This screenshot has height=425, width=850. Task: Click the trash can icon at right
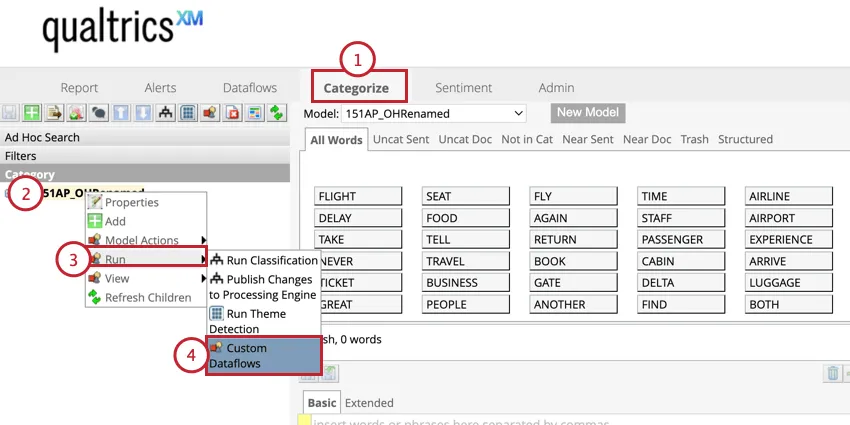tap(832, 373)
